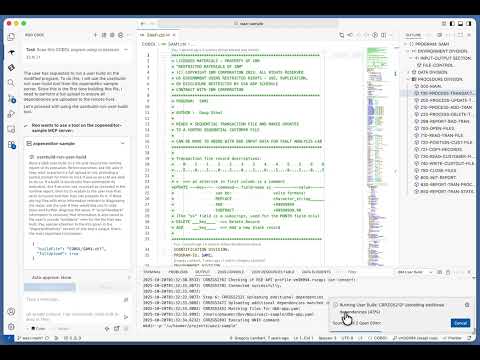Switch to the PROBLEMS panel tab
The width and height of the screenshot is (480, 360).
tap(178, 272)
